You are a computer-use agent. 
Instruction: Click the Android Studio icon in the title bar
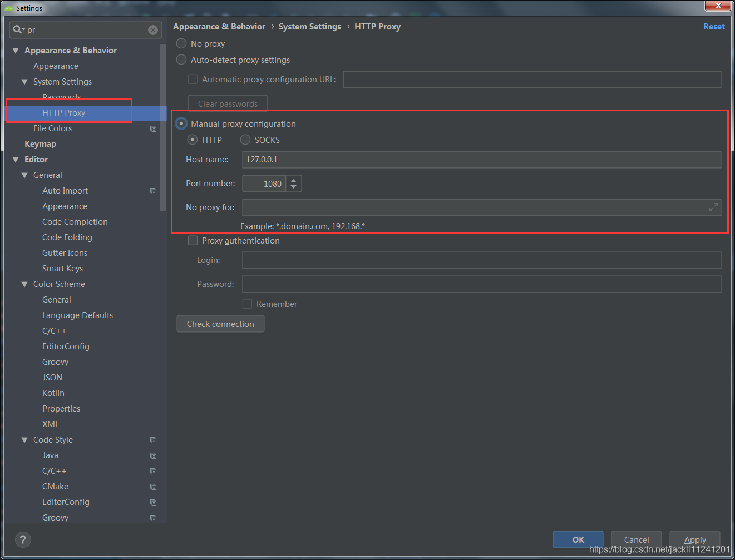pos(9,8)
